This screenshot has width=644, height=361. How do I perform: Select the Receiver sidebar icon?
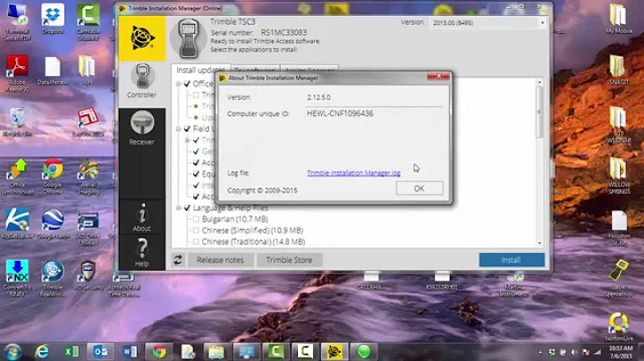coord(141,128)
